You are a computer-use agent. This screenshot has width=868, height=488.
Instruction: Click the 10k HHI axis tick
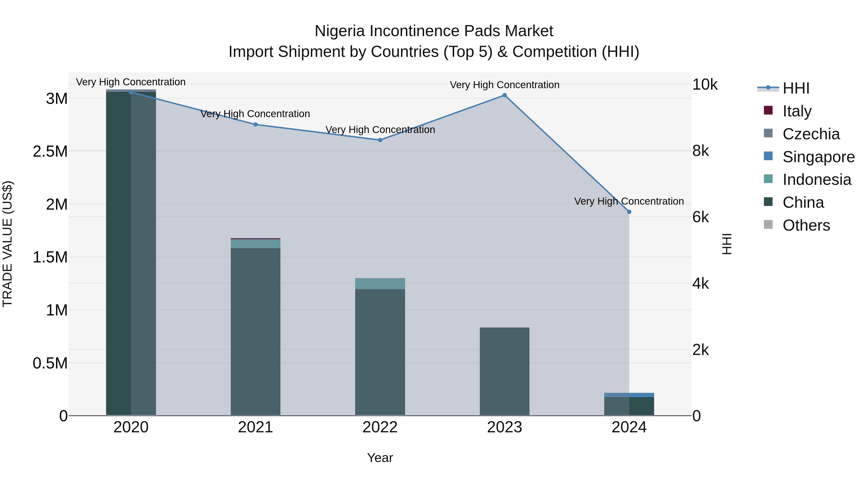click(x=705, y=85)
